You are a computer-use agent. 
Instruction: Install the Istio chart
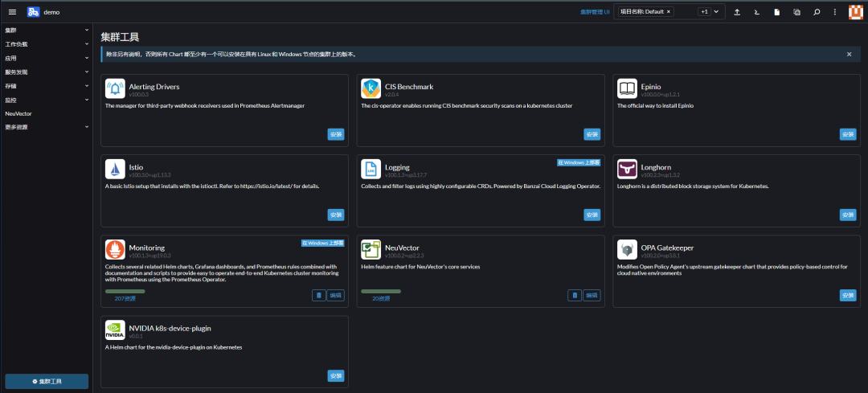coord(336,215)
